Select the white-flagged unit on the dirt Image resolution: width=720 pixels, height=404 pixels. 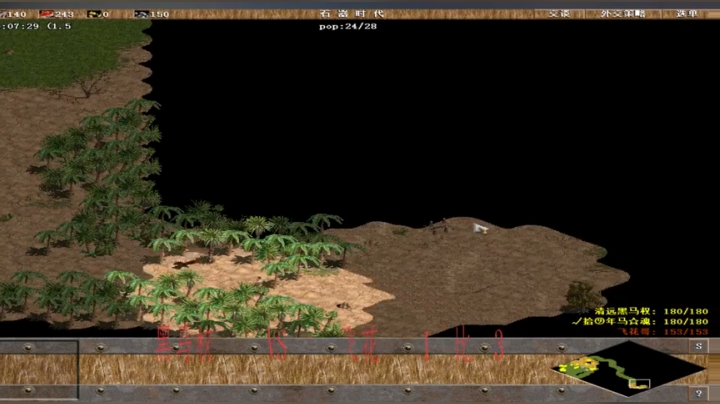(x=480, y=228)
